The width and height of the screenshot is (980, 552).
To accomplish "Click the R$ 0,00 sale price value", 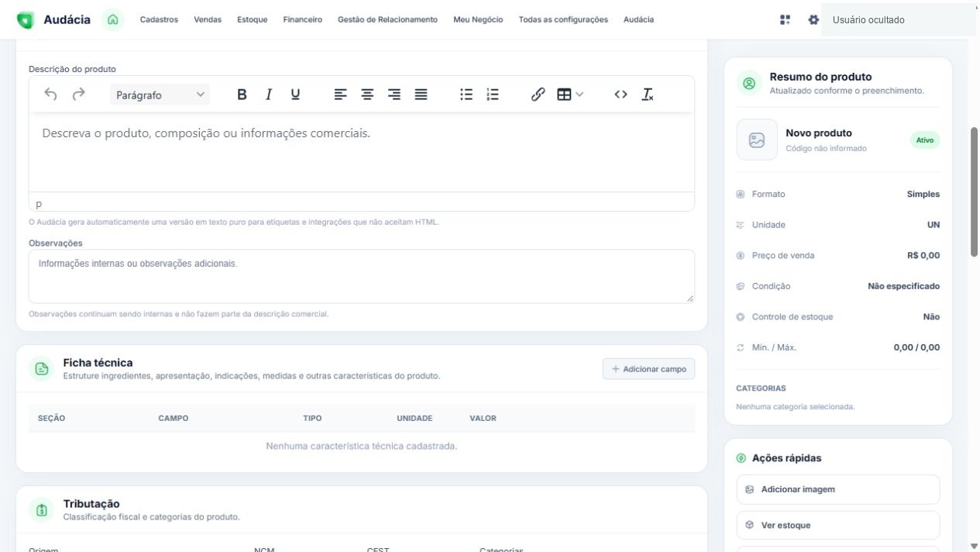I will (x=923, y=256).
